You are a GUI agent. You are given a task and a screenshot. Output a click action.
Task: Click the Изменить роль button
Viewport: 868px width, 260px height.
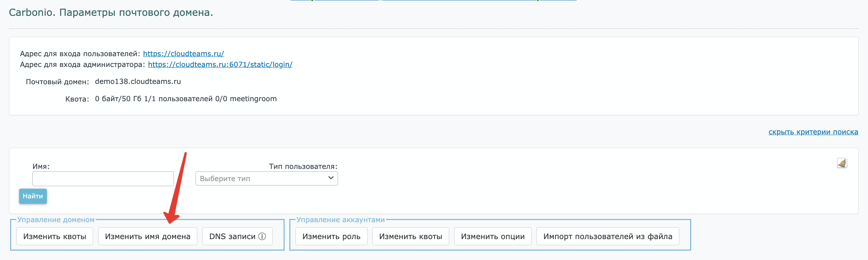tap(331, 237)
